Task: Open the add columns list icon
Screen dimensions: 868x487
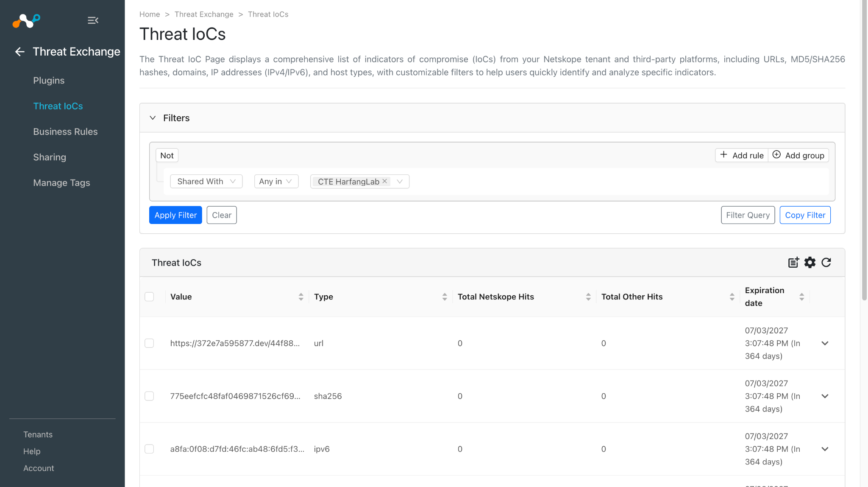Action: coord(793,263)
